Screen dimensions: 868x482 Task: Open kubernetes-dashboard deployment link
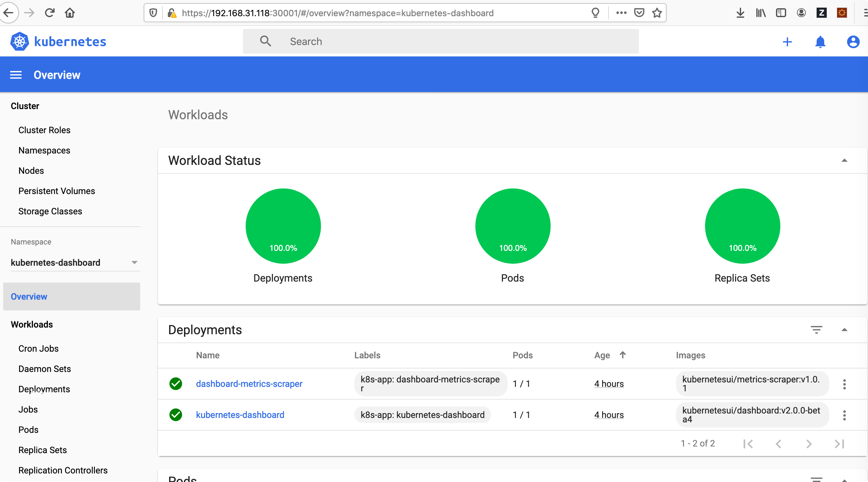240,415
